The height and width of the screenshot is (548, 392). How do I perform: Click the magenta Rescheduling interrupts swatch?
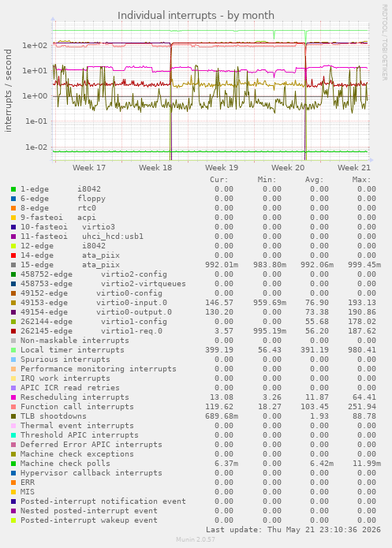point(13,397)
